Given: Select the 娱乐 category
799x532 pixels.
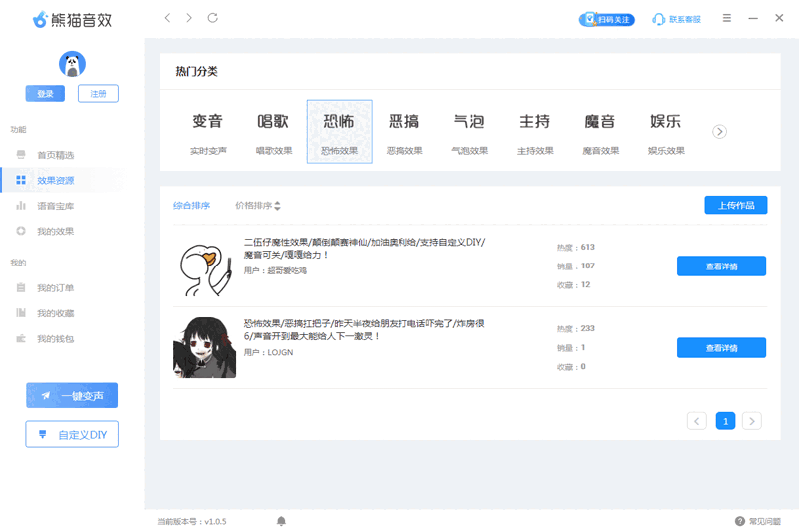Looking at the screenshot, I should click(x=666, y=132).
